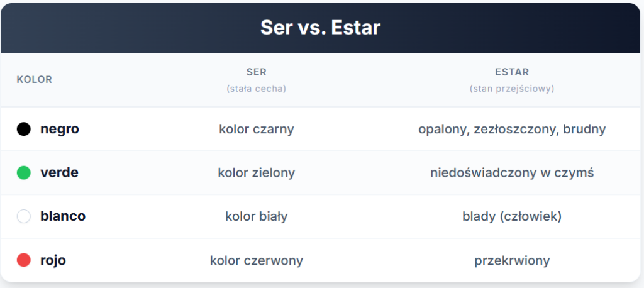Click the 'kolor czerwony' cell

257,260
